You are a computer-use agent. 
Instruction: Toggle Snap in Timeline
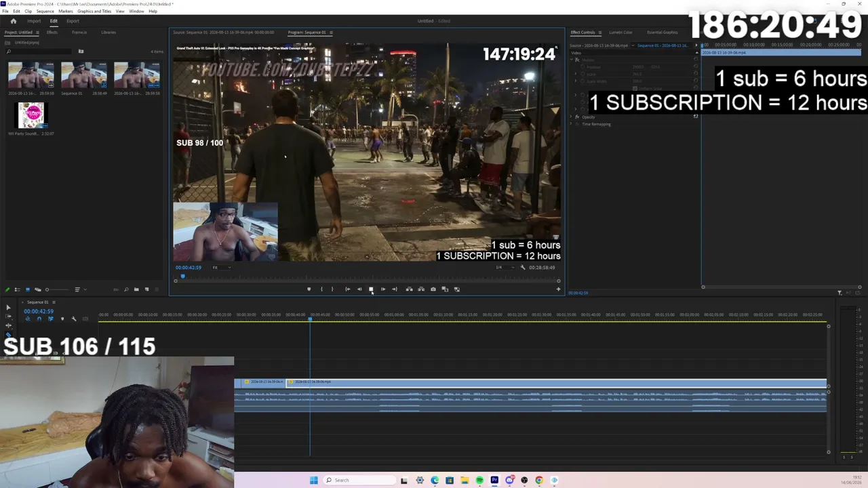tap(39, 319)
